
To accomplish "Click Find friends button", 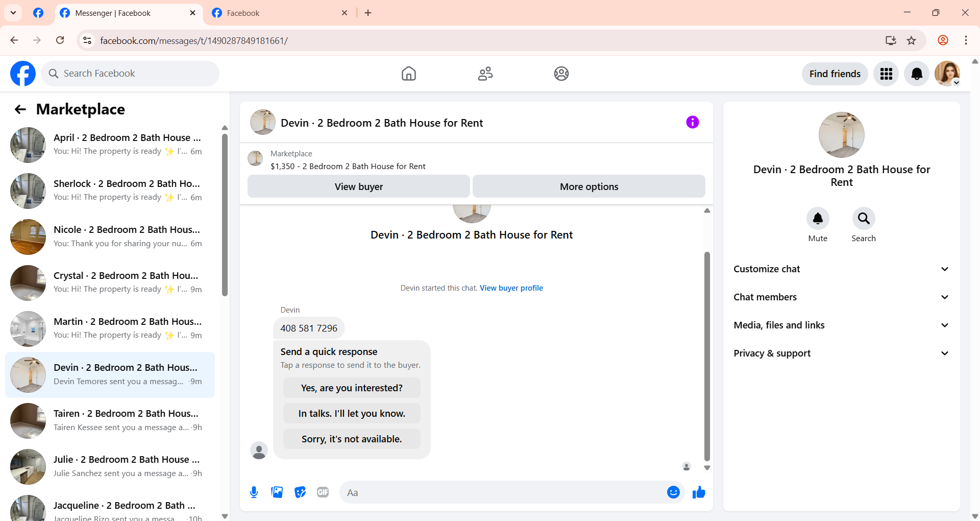I will [x=835, y=74].
